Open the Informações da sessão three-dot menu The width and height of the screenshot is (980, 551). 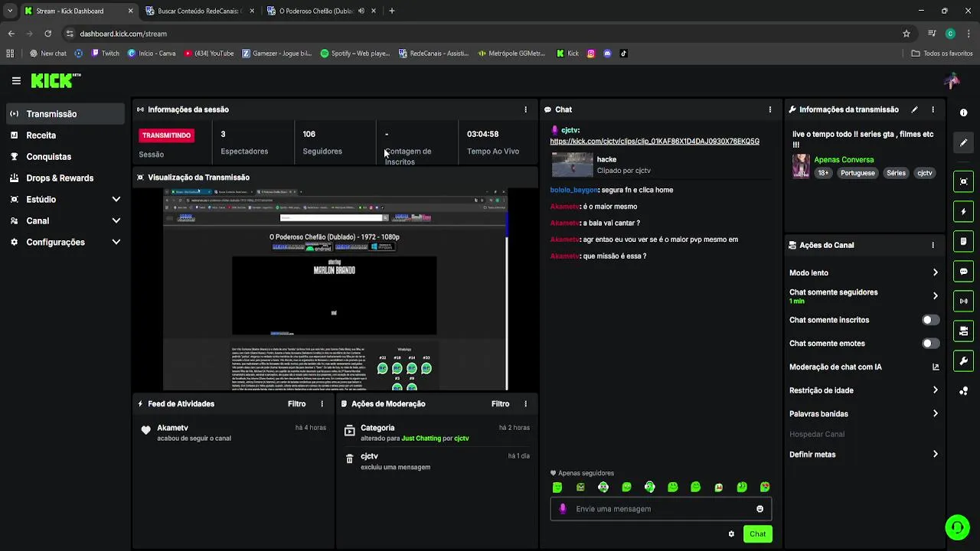click(x=525, y=109)
